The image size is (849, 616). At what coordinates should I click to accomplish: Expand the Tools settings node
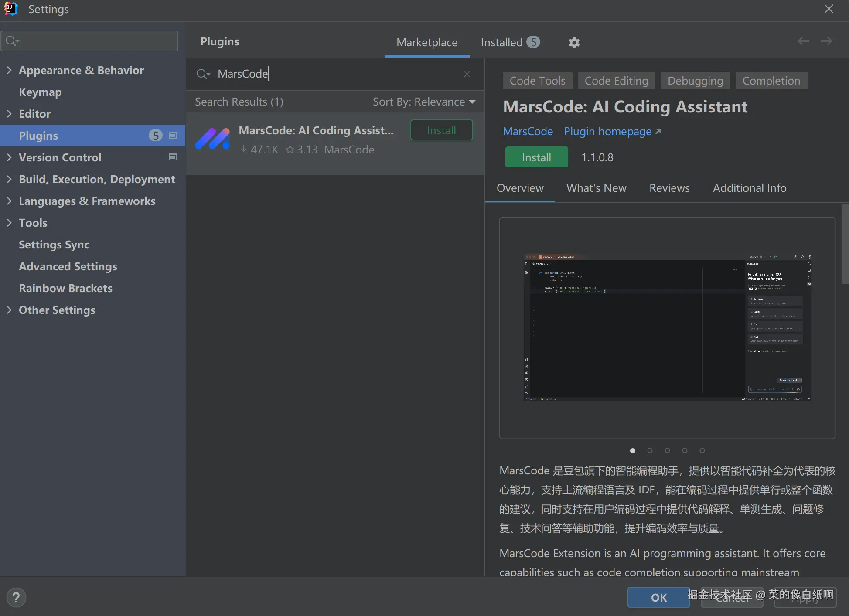coord(9,223)
